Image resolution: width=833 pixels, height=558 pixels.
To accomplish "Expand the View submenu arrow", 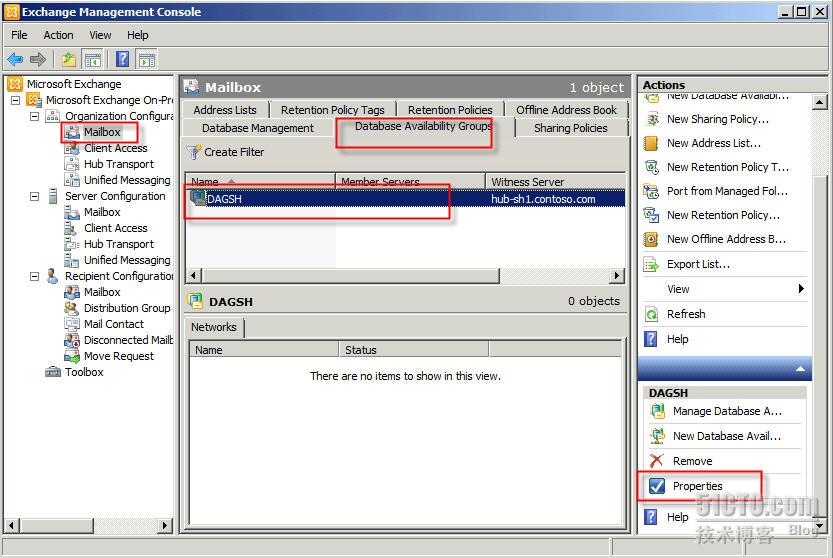I will tap(801, 289).
